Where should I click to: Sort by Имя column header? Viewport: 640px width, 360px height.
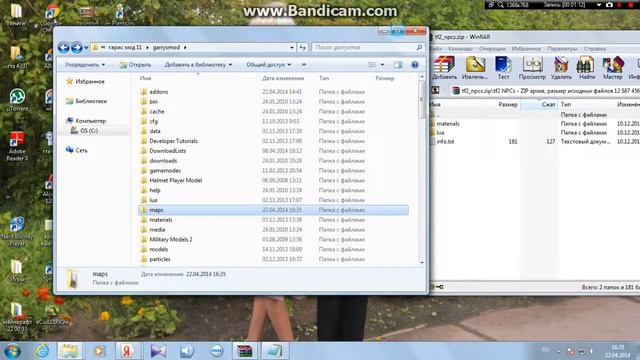[145, 78]
